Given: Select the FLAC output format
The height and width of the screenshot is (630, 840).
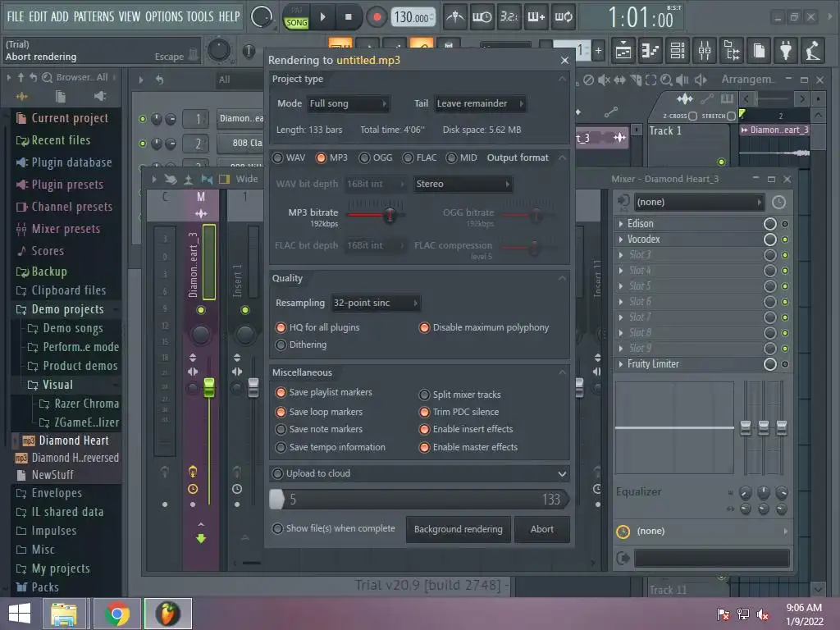Looking at the screenshot, I should pos(419,157).
